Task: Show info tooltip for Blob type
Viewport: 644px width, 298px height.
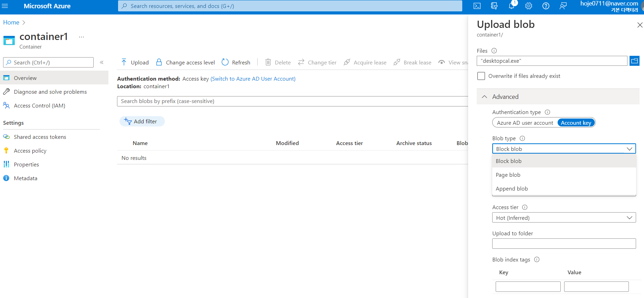Action: pos(522,138)
